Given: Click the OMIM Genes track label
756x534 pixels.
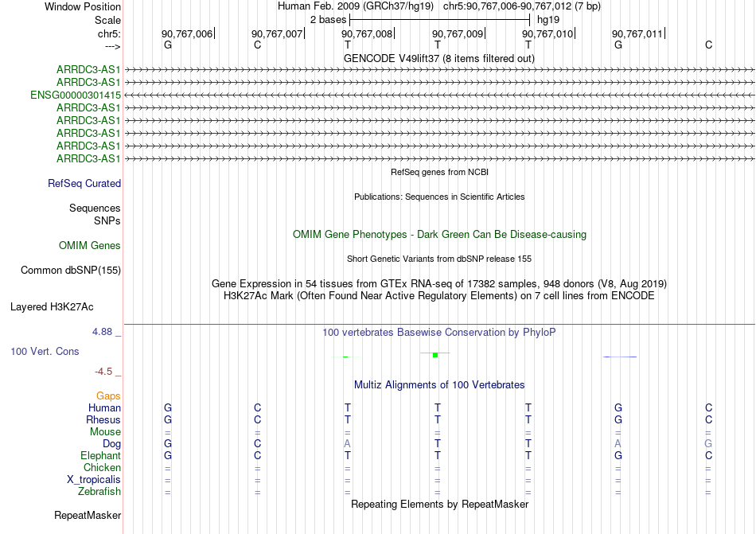Looking at the screenshot, I should 90,246.
